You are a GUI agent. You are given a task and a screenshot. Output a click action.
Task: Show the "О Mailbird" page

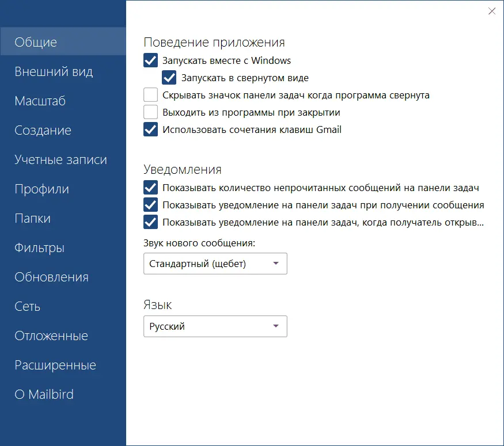tap(44, 395)
